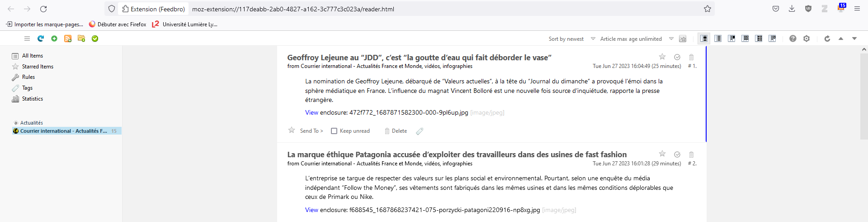Open Firefox application menu

tap(857, 9)
